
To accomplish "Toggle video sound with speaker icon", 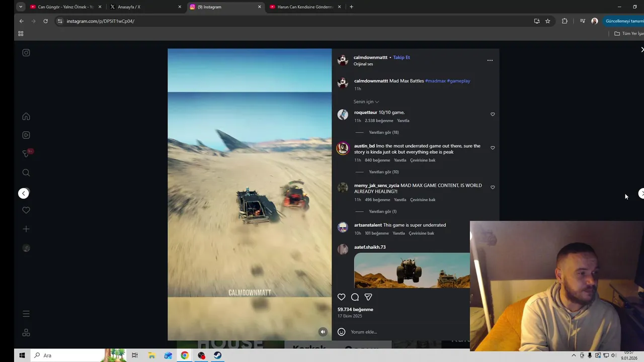I will [x=323, y=332].
